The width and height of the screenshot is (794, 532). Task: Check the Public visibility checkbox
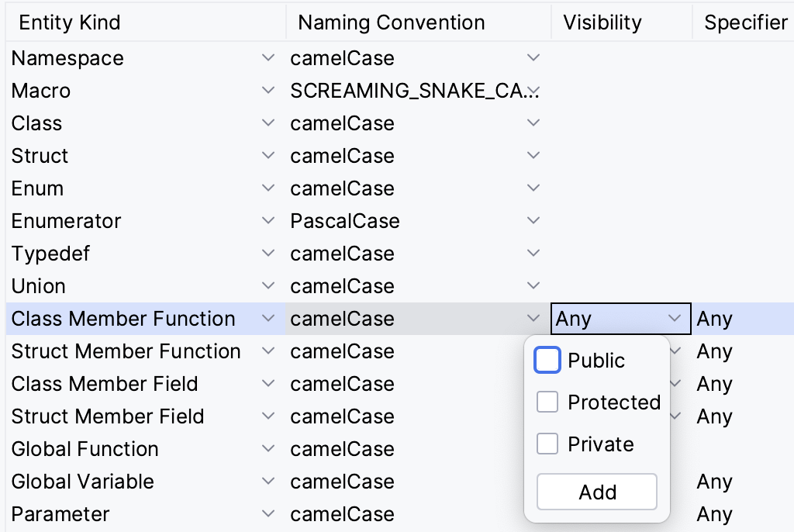click(547, 360)
